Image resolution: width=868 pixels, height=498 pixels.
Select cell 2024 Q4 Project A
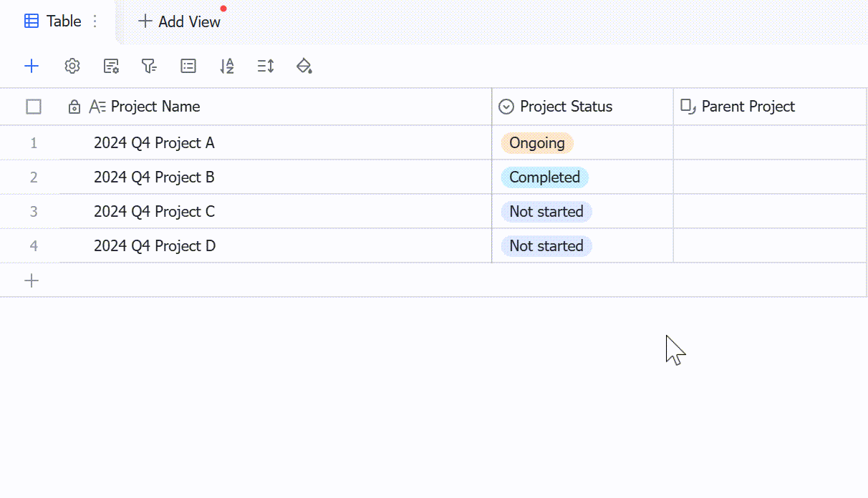click(x=276, y=143)
